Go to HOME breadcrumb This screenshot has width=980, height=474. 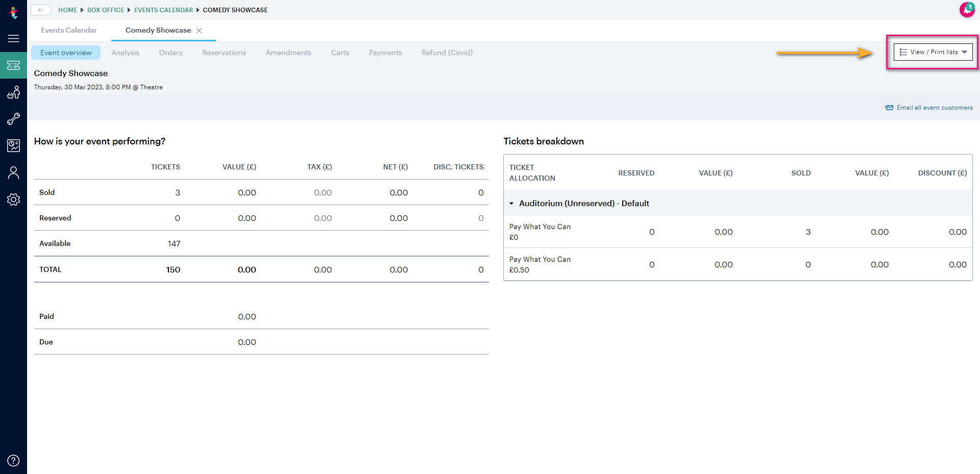pyautogui.click(x=67, y=10)
